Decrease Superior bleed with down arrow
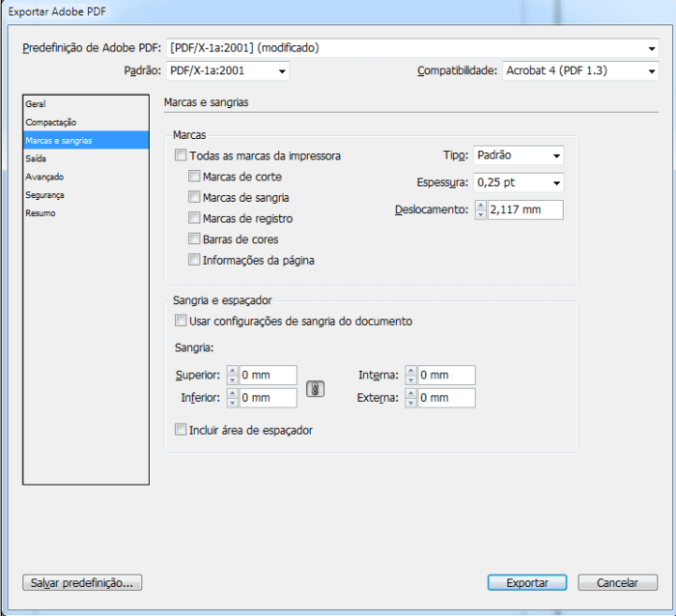The height and width of the screenshot is (616, 676). pos(233,379)
